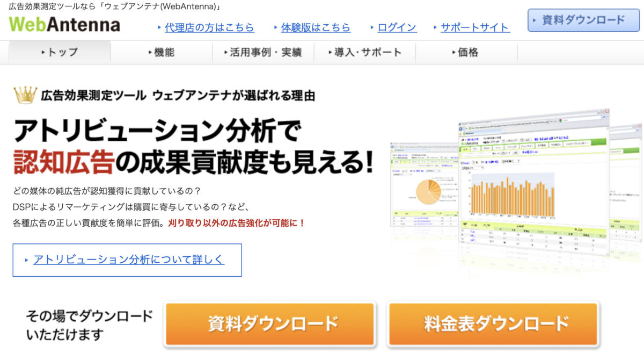Click the アトリビューション分析で headline text
The image size is (644, 360).
coord(158,132)
